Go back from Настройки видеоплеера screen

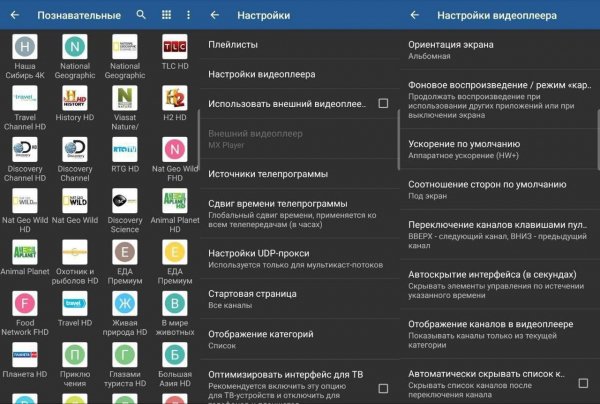[x=415, y=15]
